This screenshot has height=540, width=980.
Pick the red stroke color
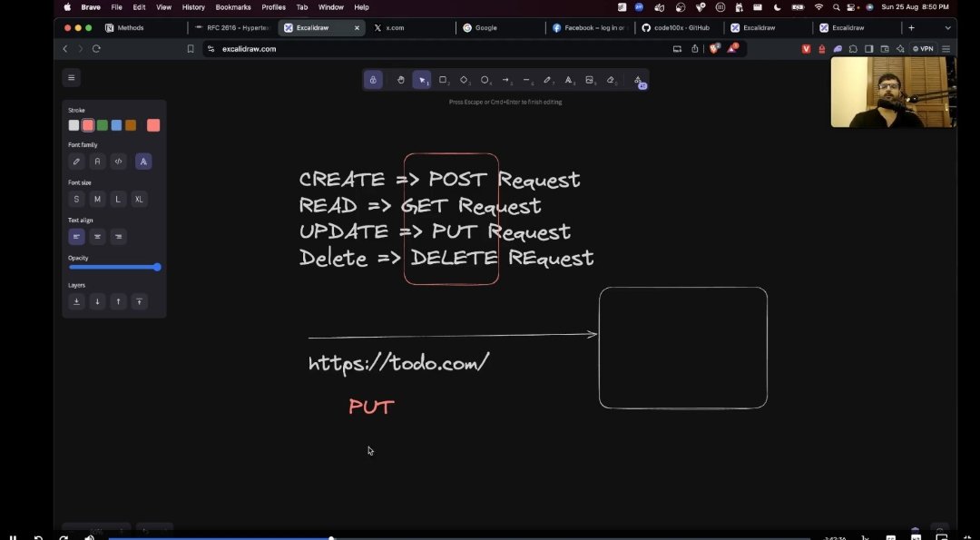click(88, 125)
